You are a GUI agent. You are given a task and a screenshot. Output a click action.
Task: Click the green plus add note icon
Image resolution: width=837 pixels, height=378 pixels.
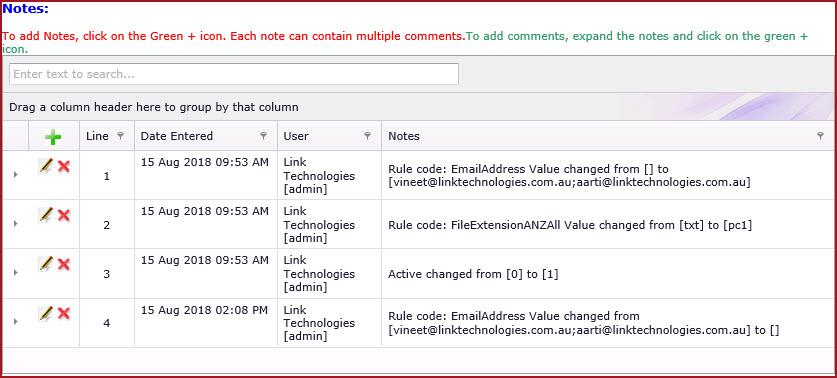pos(53,137)
